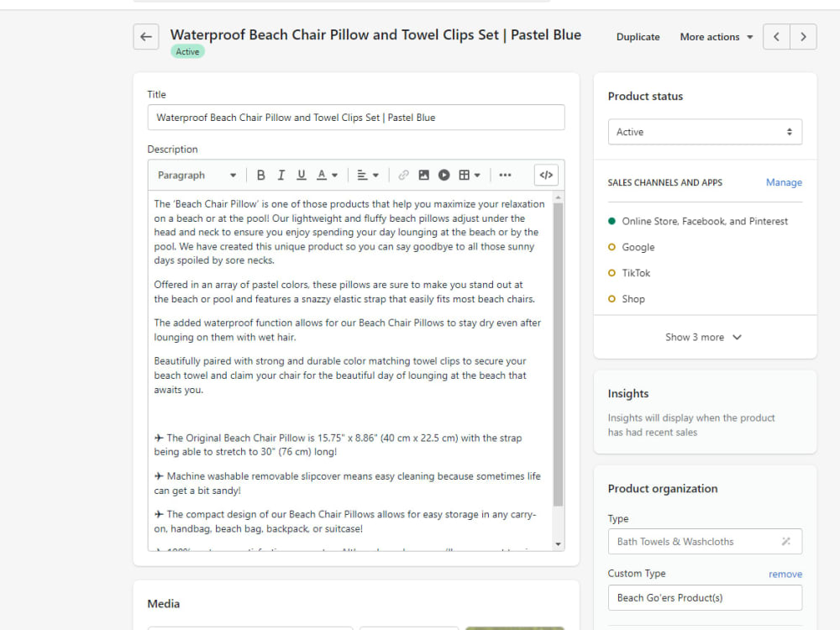Click the clear icon in the Type field
Image resolution: width=840 pixels, height=630 pixels.
[x=786, y=542]
